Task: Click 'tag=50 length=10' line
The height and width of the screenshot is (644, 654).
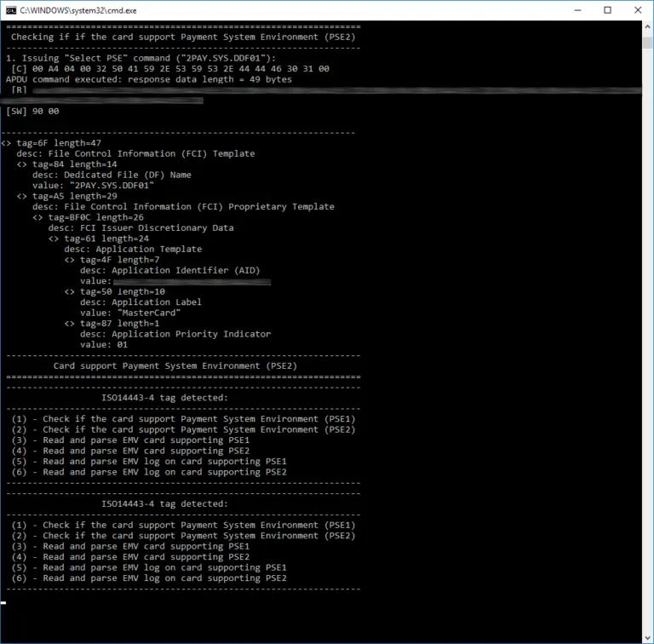Action: point(115,292)
